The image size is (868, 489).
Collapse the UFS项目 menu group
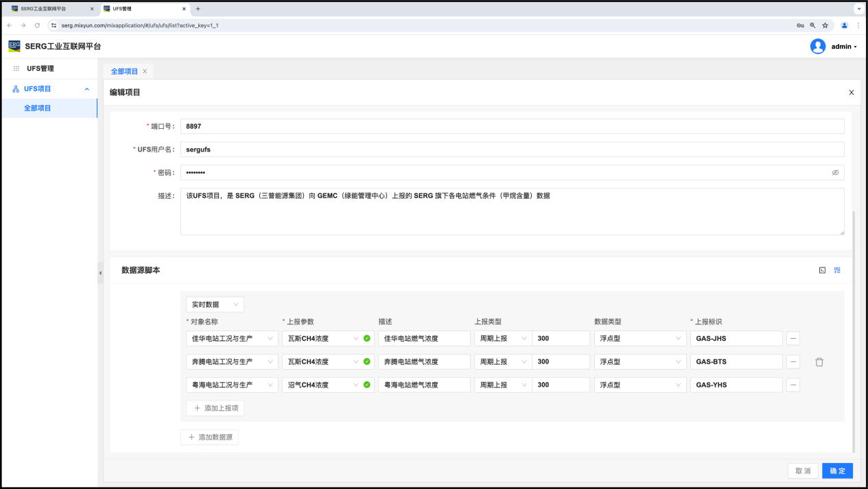tap(86, 89)
